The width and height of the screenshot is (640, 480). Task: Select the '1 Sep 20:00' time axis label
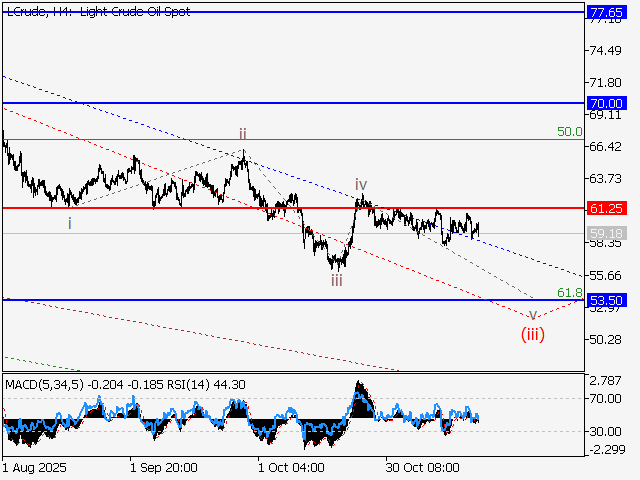coord(163,467)
